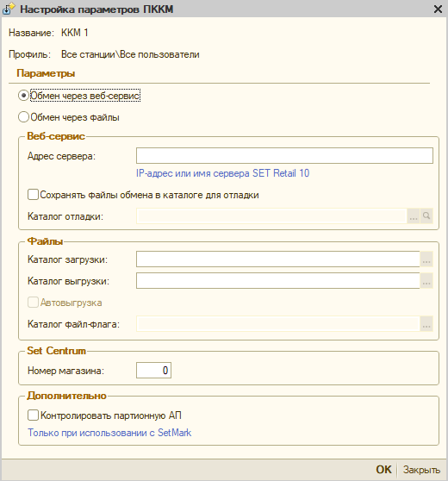Viewport: 448px width, 481px height.
Task: Focus the Адрес сервера input field
Action: pos(284,155)
